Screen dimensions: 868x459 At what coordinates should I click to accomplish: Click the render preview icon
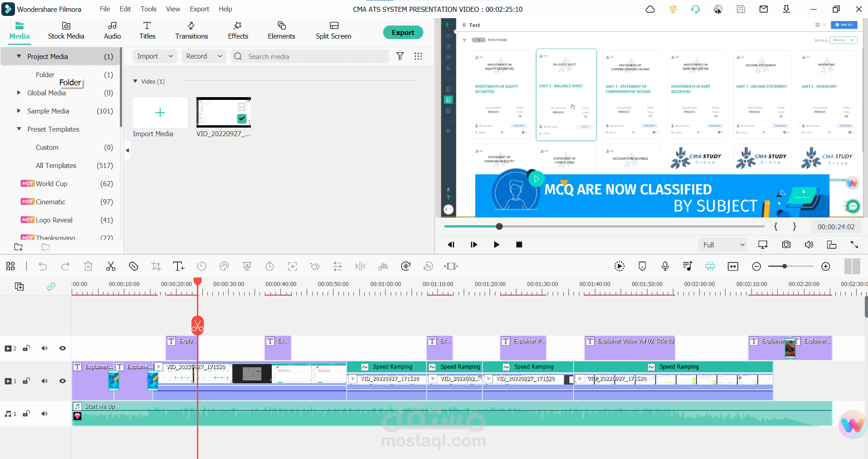[619, 267]
